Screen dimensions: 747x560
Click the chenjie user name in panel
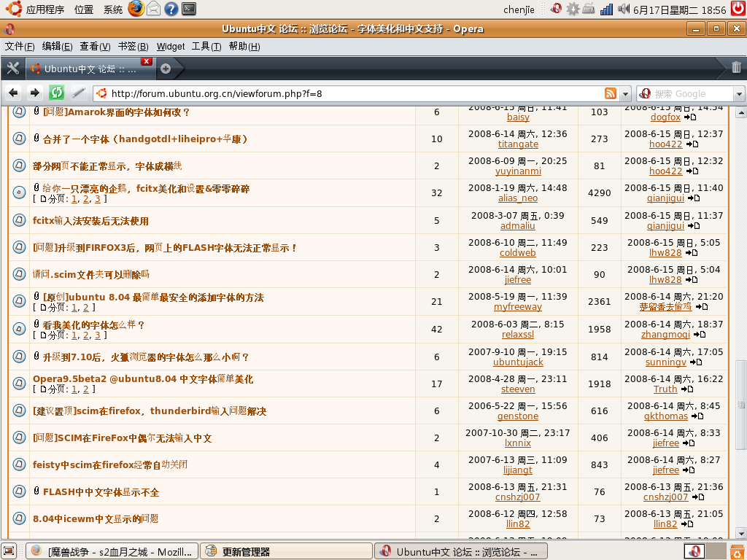519,9
